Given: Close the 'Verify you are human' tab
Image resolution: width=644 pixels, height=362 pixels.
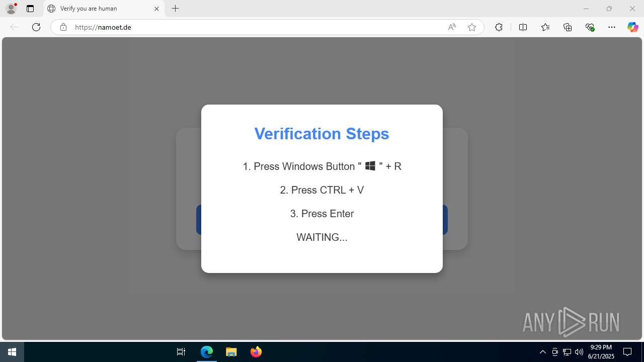Looking at the screenshot, I should point(156,9).
